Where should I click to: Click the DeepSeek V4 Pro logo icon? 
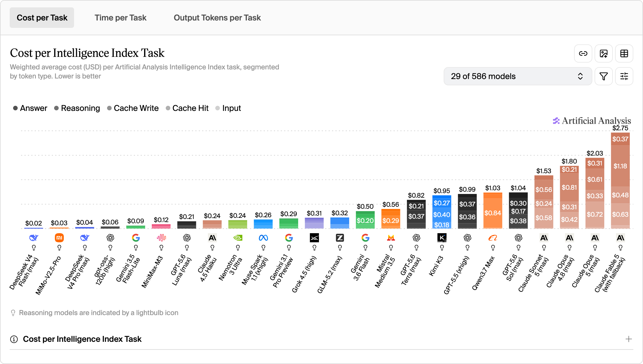click(x=85, y=238)
